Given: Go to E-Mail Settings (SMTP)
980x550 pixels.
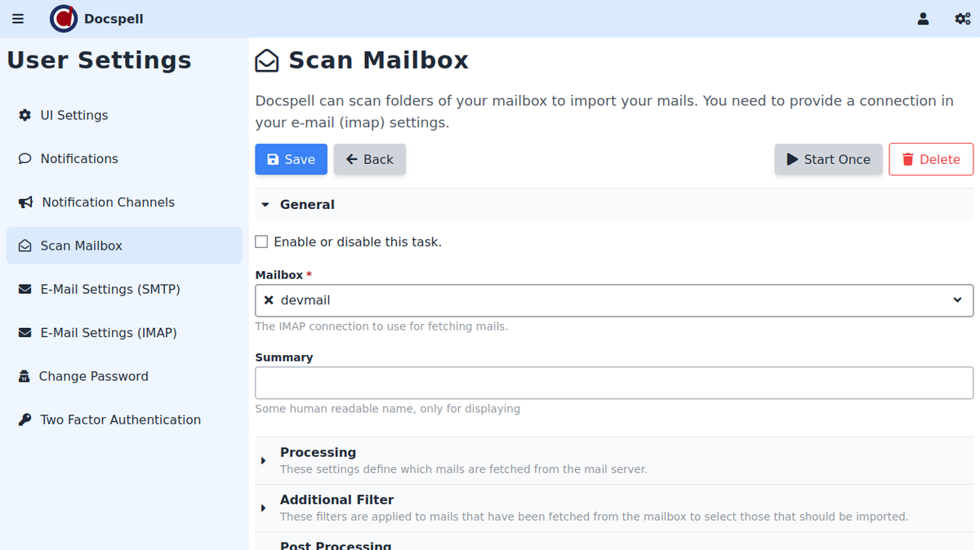Looking at the screenshot, I should (109, 289).
